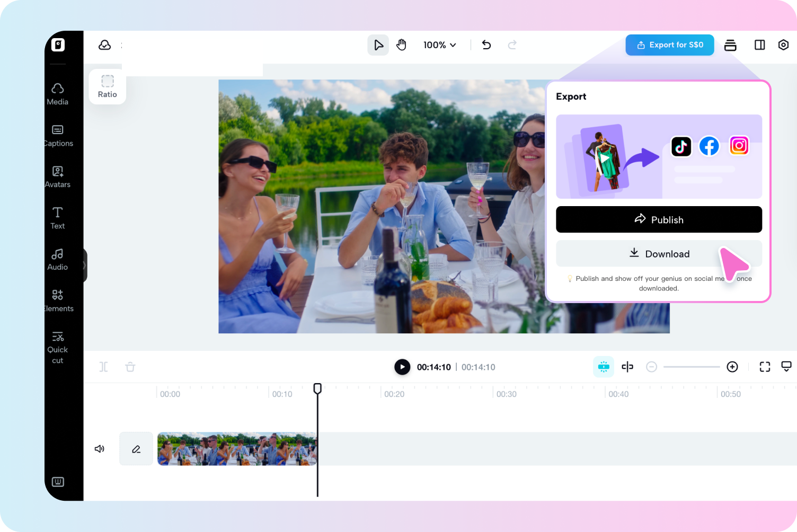Delete the selected clip with the trash icon
Image resolution: width=797 pixels, height=532 pixels.
(x=130, y=367)
